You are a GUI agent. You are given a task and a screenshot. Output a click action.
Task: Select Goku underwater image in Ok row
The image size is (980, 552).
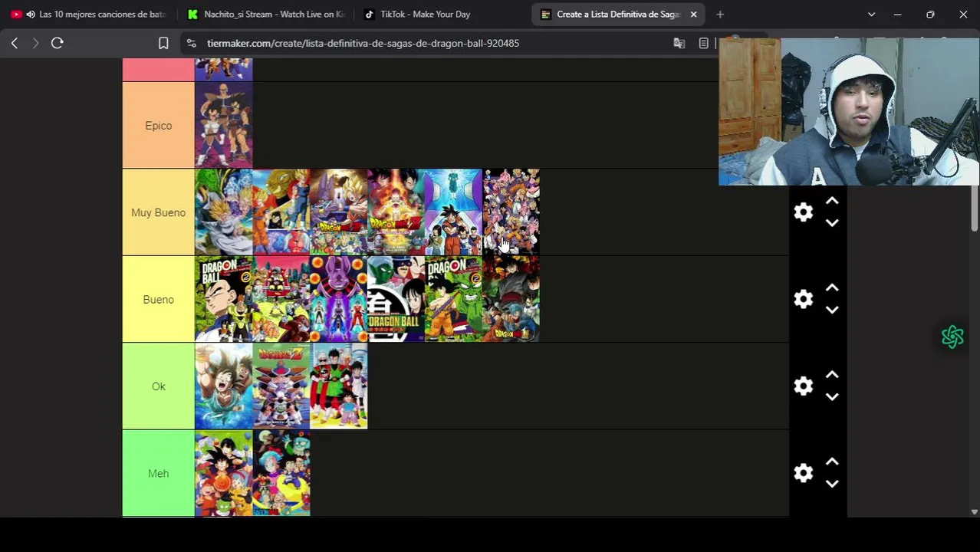(x=224, y=386)
